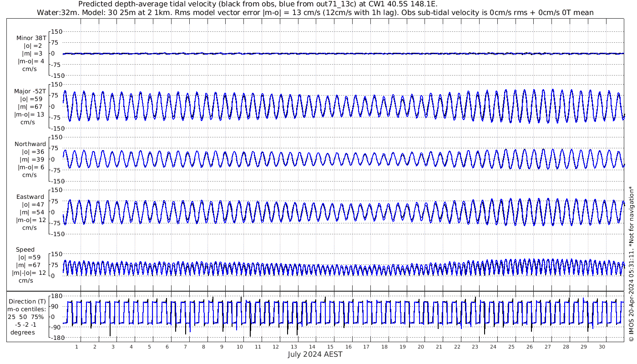Click the 'Eastward' panel label

[x=30, y=197]
